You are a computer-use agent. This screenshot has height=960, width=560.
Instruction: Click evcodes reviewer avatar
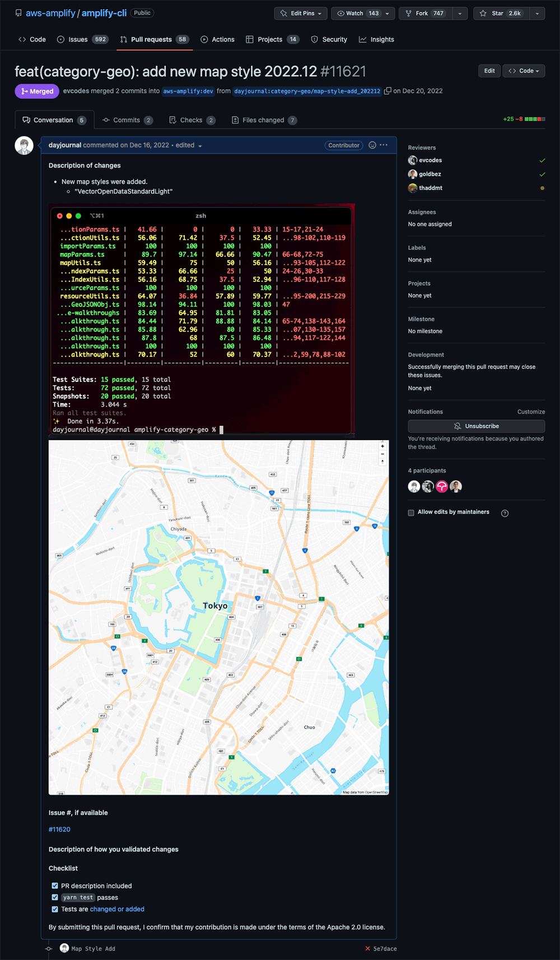(x=413, y=160)
